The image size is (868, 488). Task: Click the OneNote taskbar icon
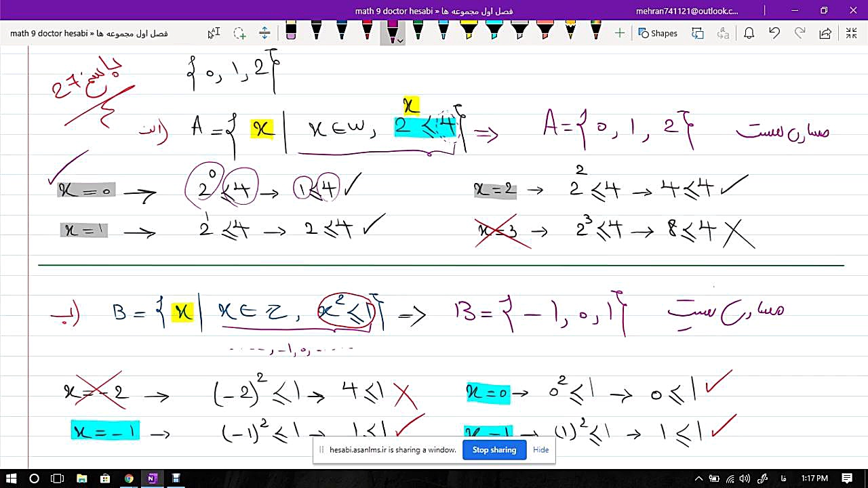[x=153, y=479]
